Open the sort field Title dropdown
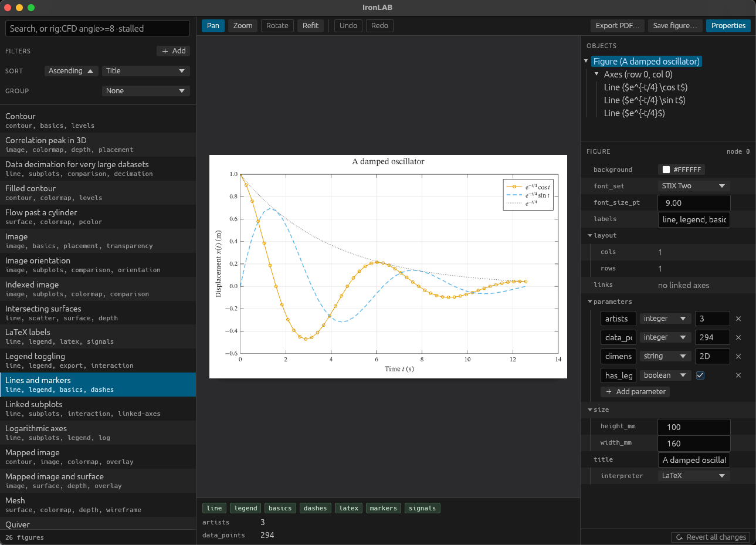This screenshot has width=756, height=545. pos(146,71)
